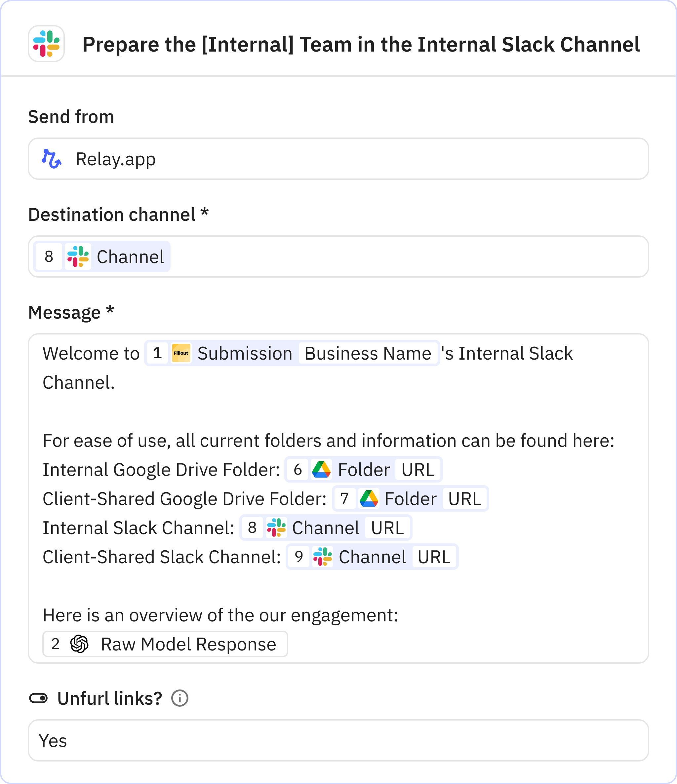Click 'Client-Shared Slack Channel:' label text
Viewport: 677px width, 784px height.
162,557
